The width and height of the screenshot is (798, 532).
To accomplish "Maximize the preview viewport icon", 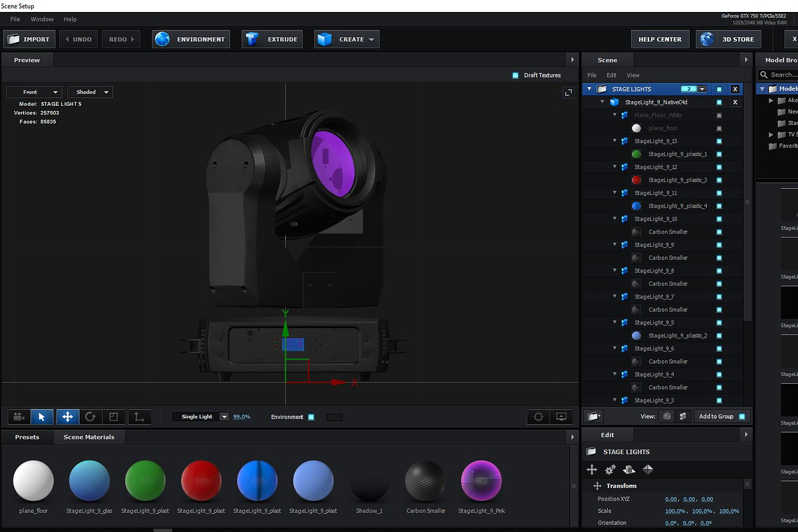I will pos(569,92).
